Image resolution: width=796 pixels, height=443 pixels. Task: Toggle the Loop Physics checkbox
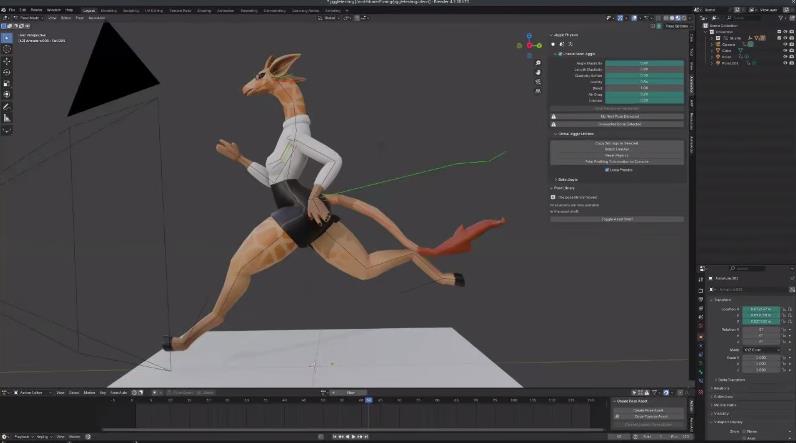pos(607,169)
